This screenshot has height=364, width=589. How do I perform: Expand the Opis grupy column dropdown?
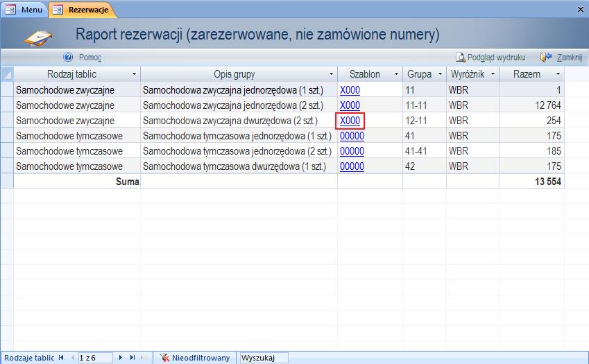coord(331,74)
